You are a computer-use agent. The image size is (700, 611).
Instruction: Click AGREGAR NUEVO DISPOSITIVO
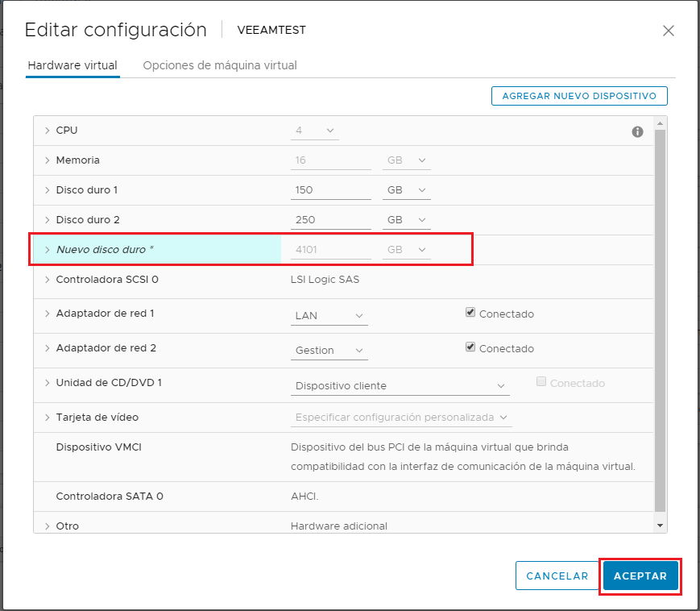coord(578,95)
